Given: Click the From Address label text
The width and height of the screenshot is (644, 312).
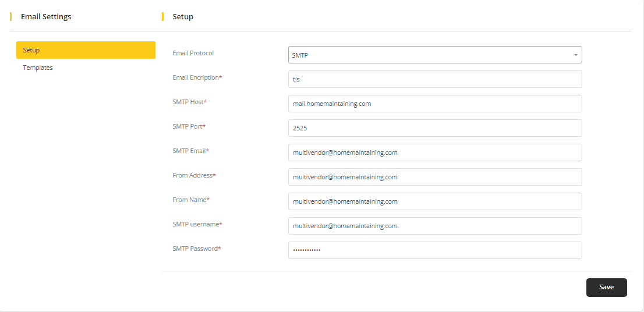Looking at the screenshot, I should [193, 175].
